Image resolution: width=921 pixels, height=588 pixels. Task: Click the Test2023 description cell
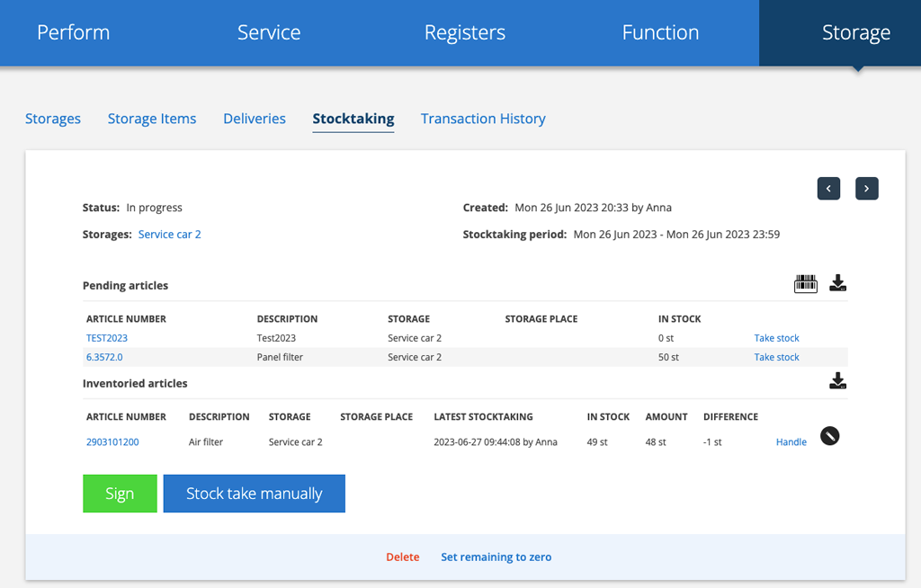276,338
